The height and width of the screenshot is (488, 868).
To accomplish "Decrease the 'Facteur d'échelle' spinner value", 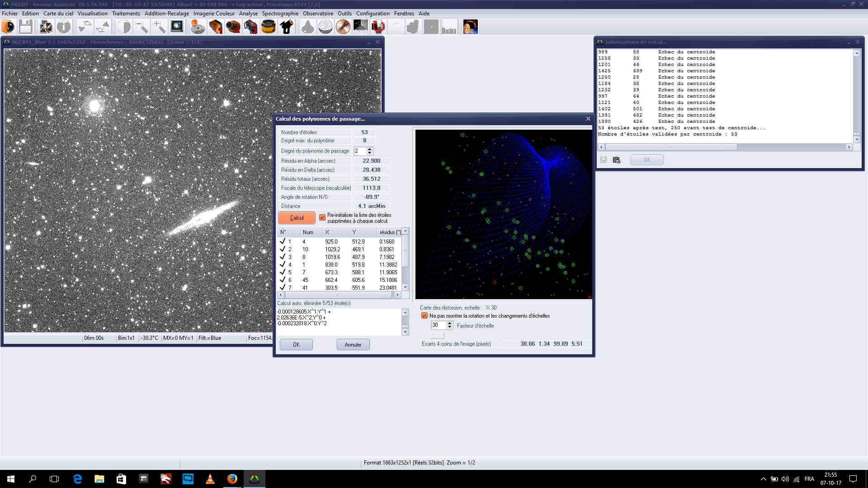I will click(x=449, y=327).
